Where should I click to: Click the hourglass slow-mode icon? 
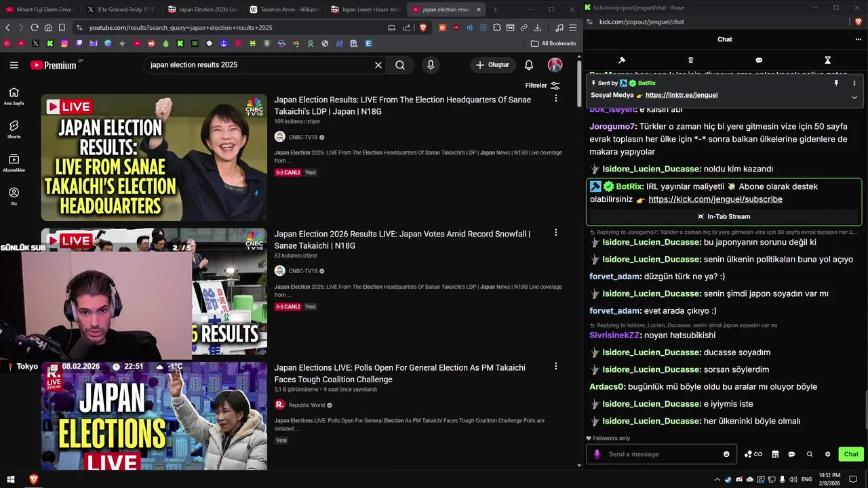(x=827, y=60)
